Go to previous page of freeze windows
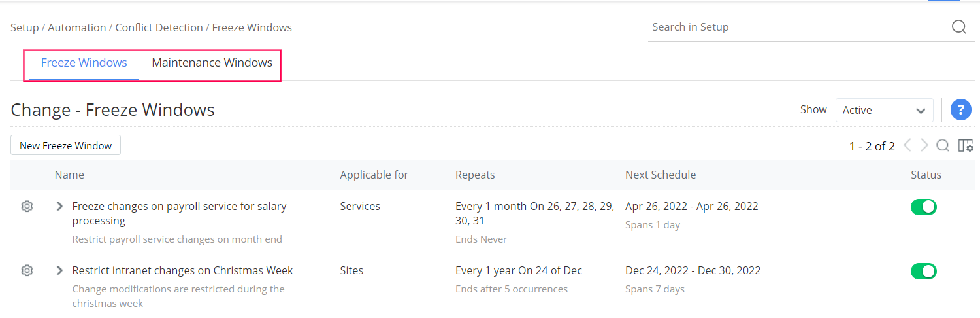 tap(907, 145)
